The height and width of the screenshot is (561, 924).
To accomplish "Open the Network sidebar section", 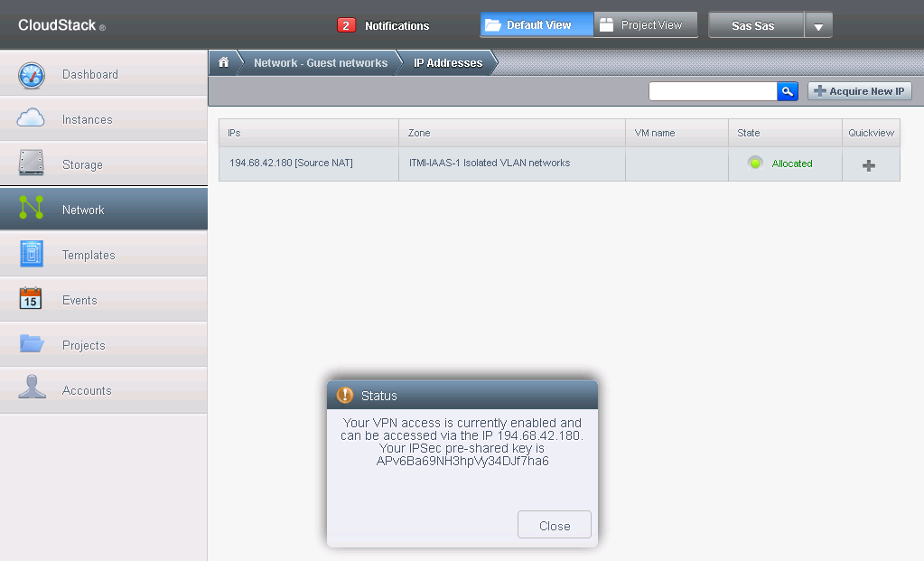I will tap(83, 210).
